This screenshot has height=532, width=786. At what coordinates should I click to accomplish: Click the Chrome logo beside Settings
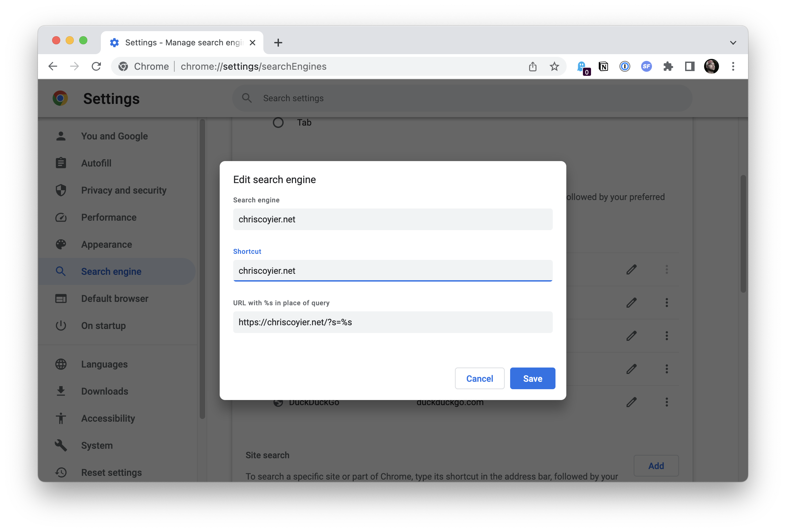click(x=60, y=98)
